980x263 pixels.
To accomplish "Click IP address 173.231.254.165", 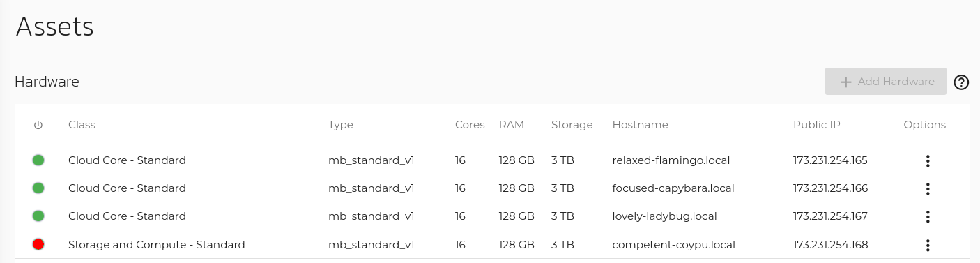I will point(830,160).
